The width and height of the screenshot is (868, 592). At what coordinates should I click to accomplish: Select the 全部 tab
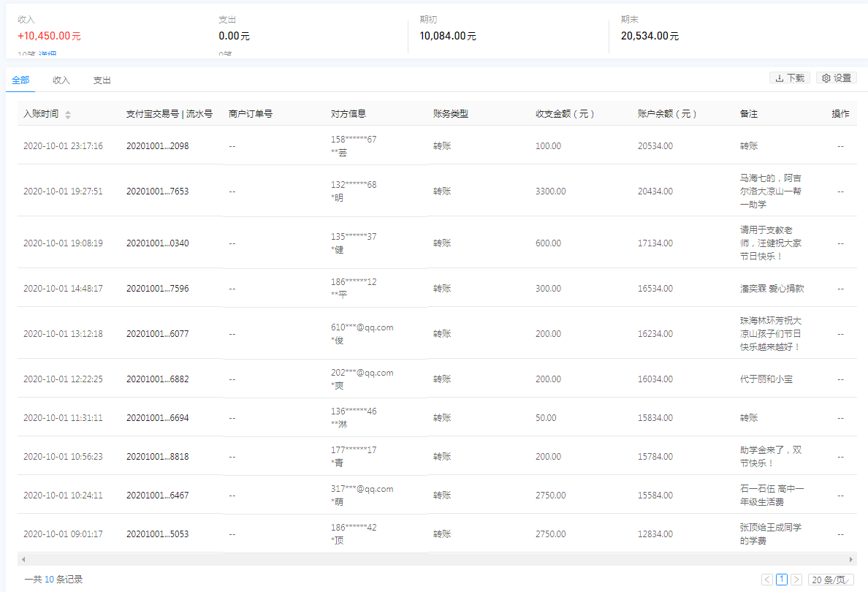point(20,80)
